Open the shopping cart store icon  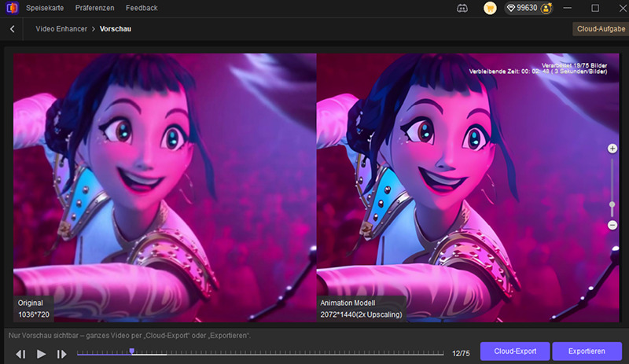[490, 8]
